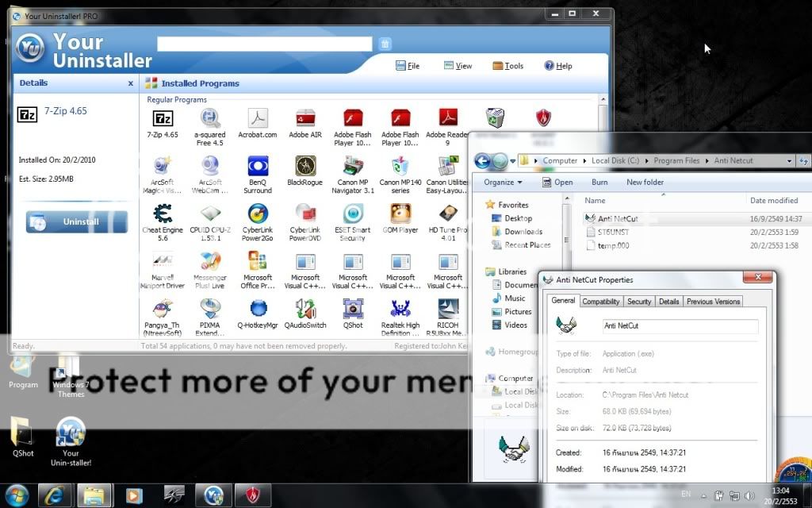Open the File menu in Your Uninstaller
Viewport: 812px width, 508px height.
click(x=408, y=66)
